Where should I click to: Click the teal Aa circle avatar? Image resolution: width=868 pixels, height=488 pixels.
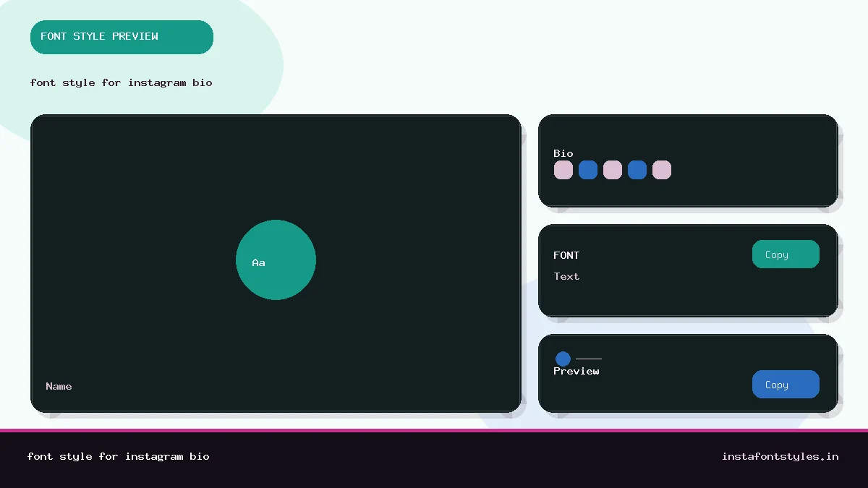[x=276, y=260]
